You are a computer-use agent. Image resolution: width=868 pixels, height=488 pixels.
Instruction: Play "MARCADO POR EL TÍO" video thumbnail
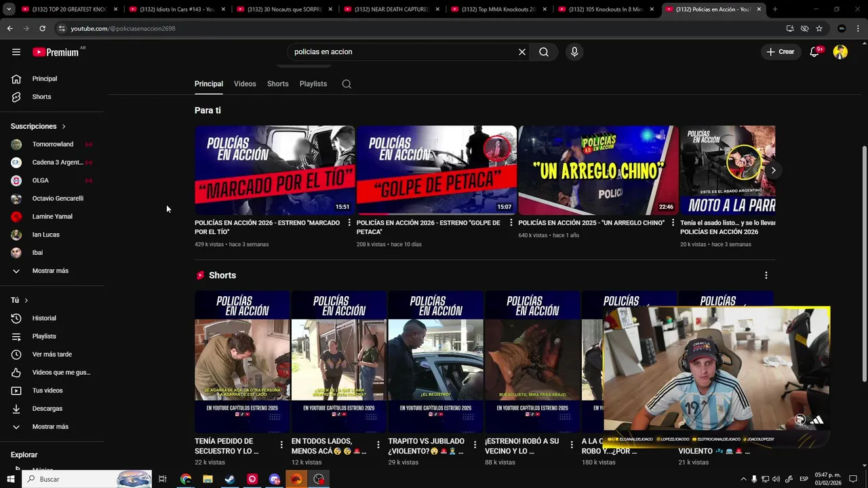click(275, 170)
